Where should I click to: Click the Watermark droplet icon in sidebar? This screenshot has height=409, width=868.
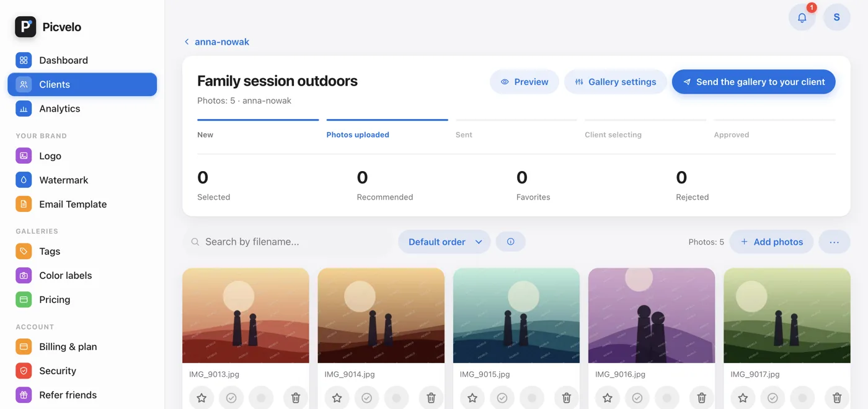(24, 180)
